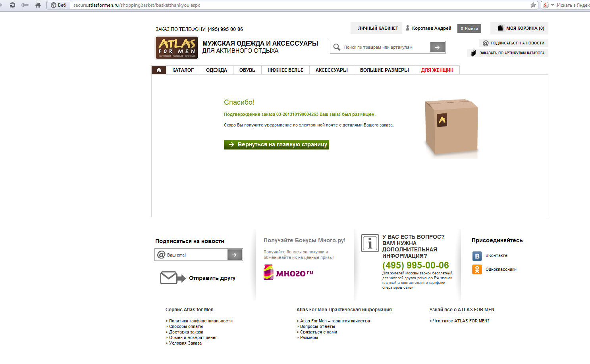The image size is (590, 364).
Task: Open the Odnoklassniki social icon
Action: (x=477, y=270)
